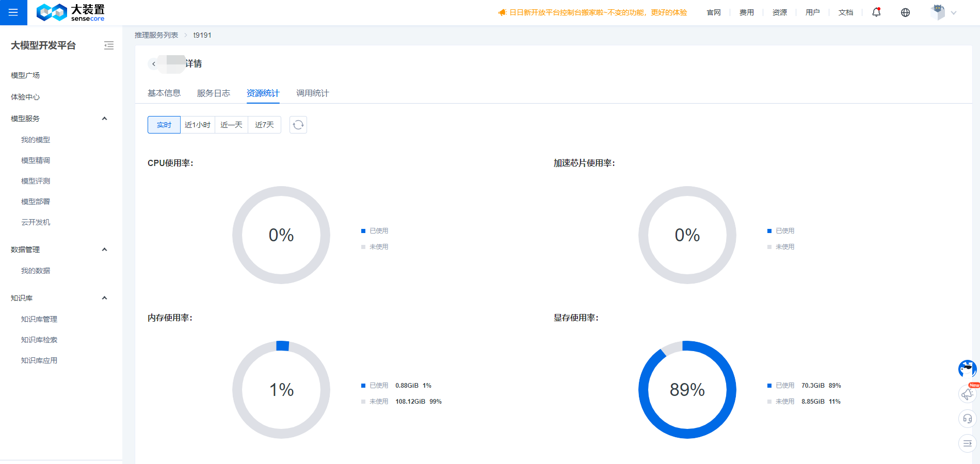Click the SenseCore logo
980x464 pixels.
(x=70, y=12)
